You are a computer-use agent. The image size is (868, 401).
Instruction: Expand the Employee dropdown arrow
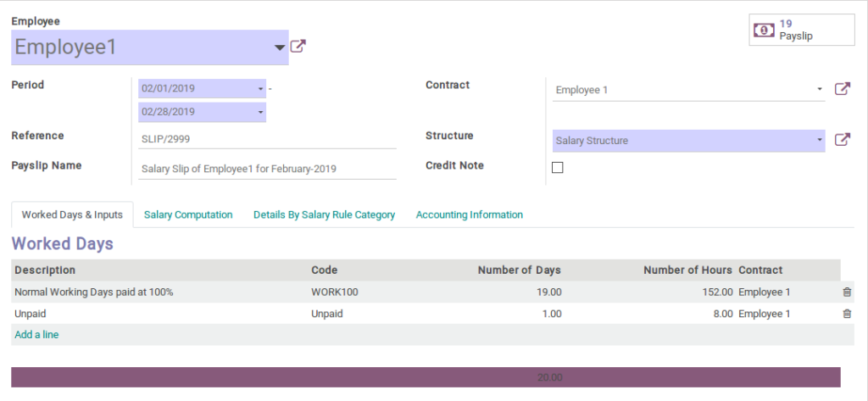coord(280,47)
